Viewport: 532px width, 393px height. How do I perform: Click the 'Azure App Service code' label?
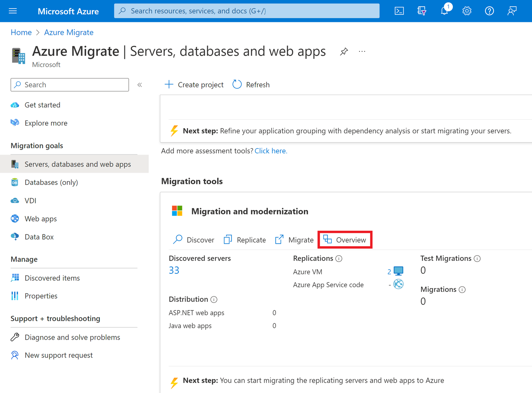click(328, 285)
